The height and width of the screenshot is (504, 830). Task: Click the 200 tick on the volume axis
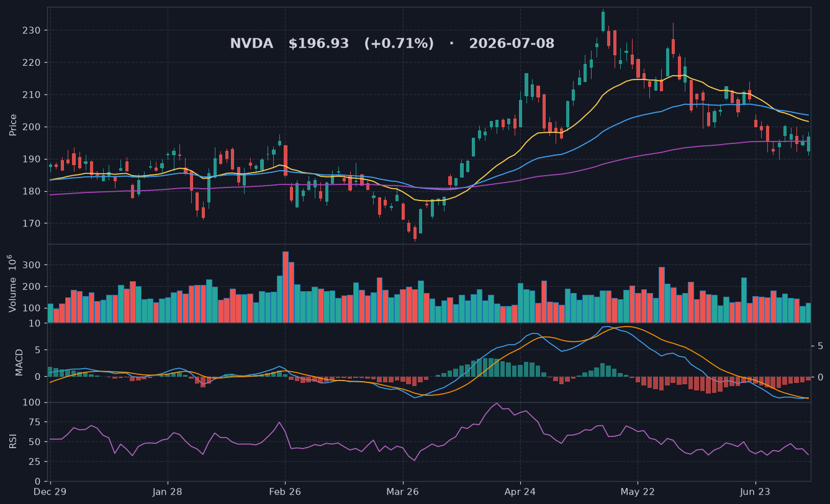[31, 287]
